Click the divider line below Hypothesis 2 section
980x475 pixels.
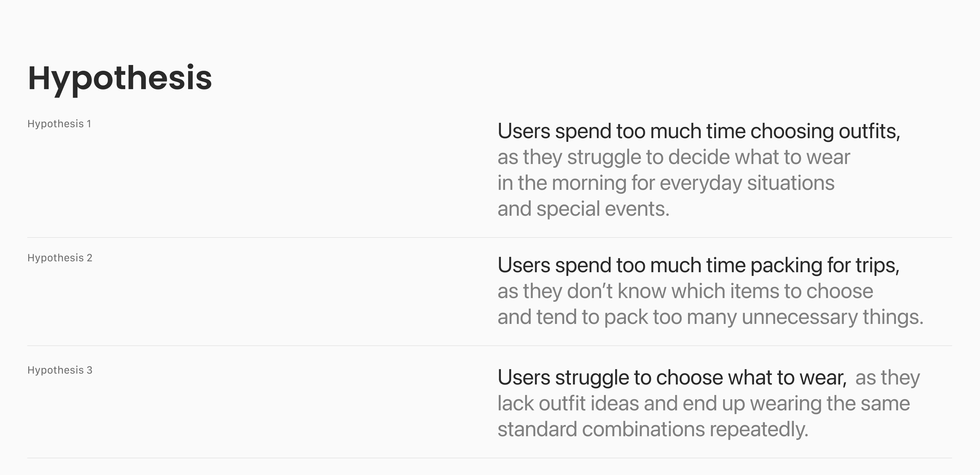pyautogui.click(x=490, y=346)
